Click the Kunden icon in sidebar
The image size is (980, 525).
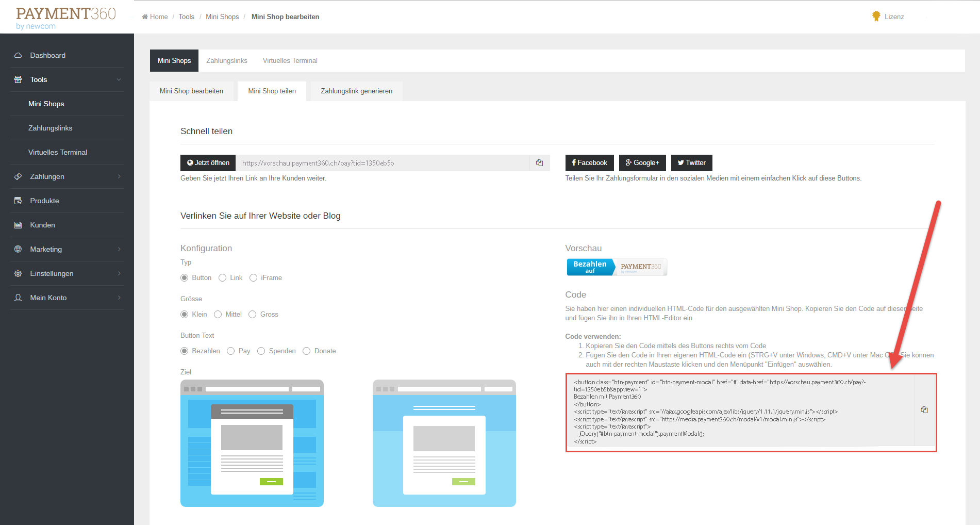(x=18, y=225)
